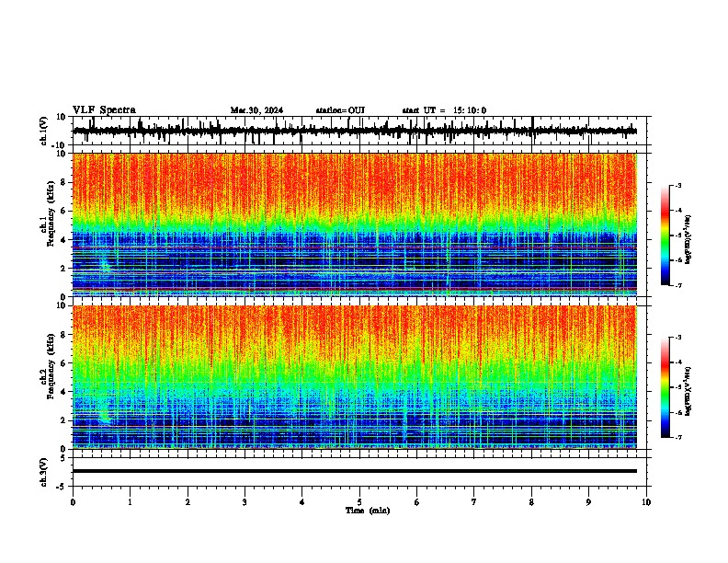Click the "-5" tick on ch.3(V) axis
The height and width of the screenshot is (563, 728).
point(63,487)
